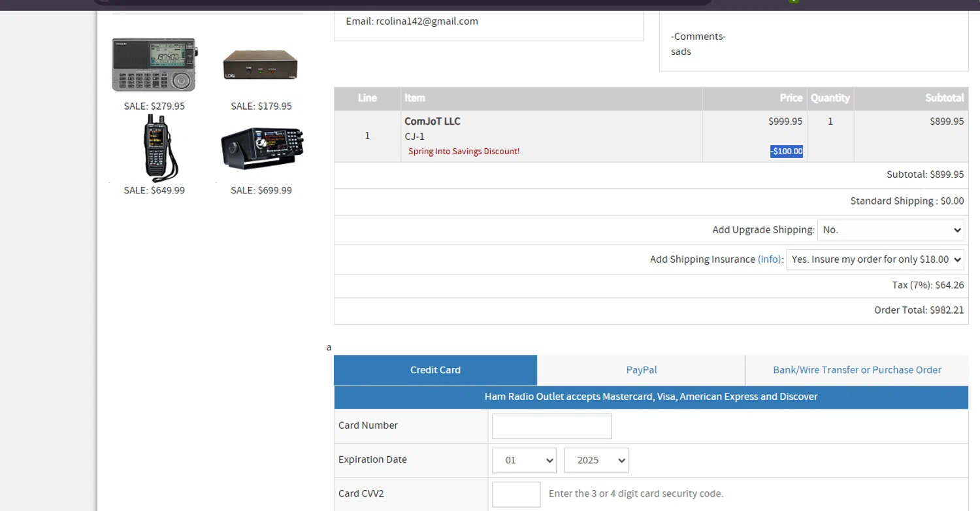980x511 pixels.
Task: Switch to the PayPal tab
Action: tap(642, 370)
